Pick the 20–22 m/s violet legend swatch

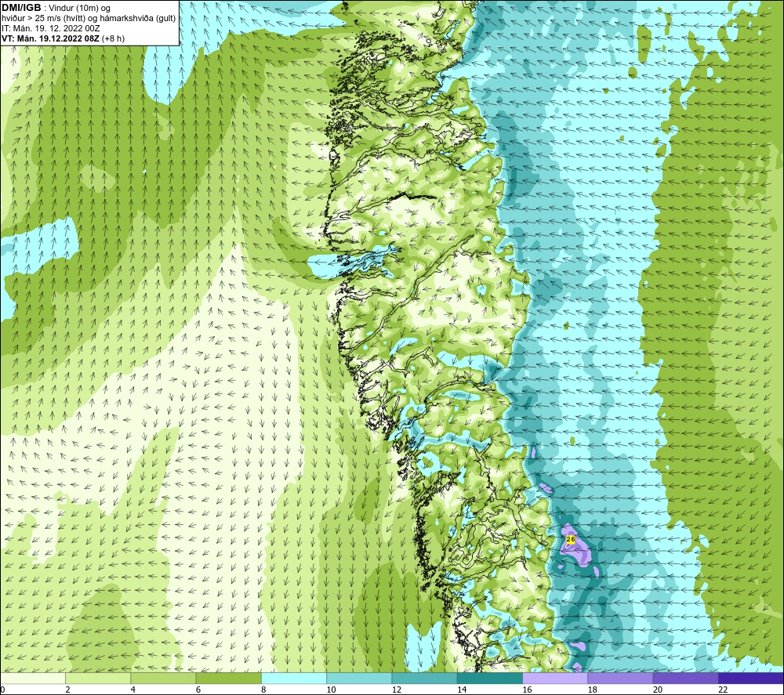pyautogui.click(x=685, y=678)
